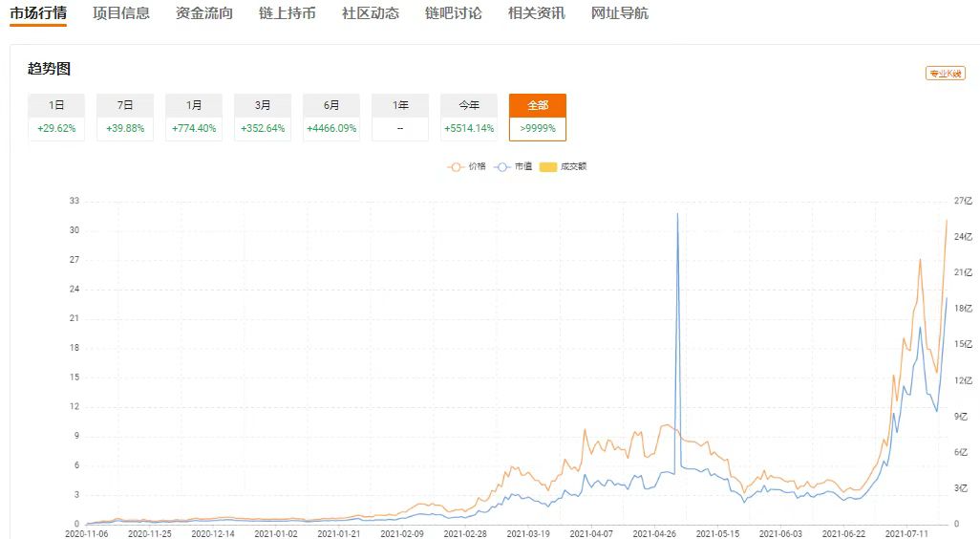The width and height of the screenshot is (980, 539).
Task: Click the 27亿 right axis label
Action: pyautogui.click(x=963, y=201)
